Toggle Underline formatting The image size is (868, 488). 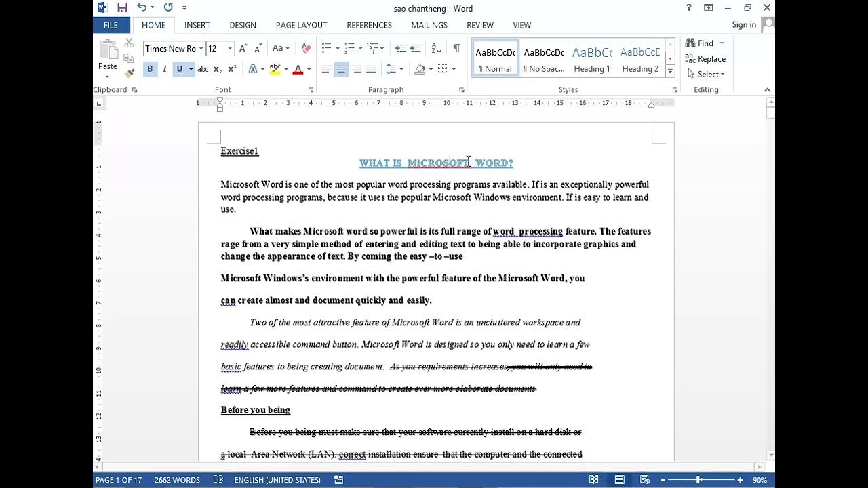click(180, 69)
